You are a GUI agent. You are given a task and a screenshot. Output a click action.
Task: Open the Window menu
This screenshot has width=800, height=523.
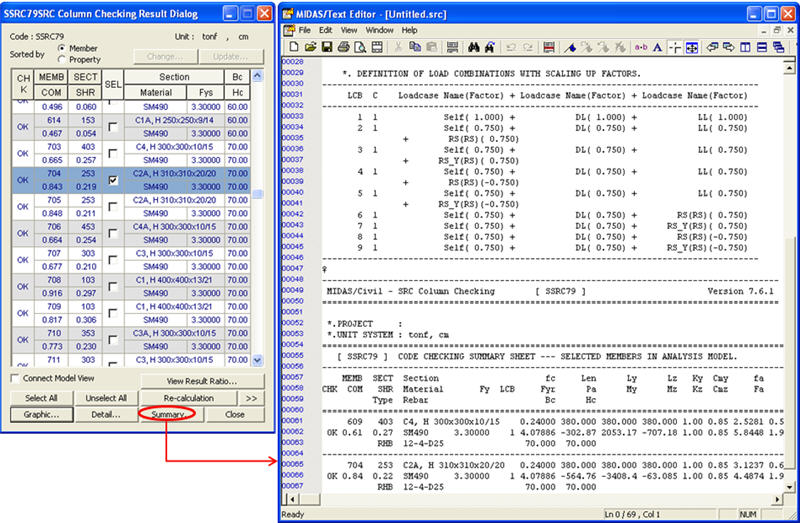(x=379, y=30)
